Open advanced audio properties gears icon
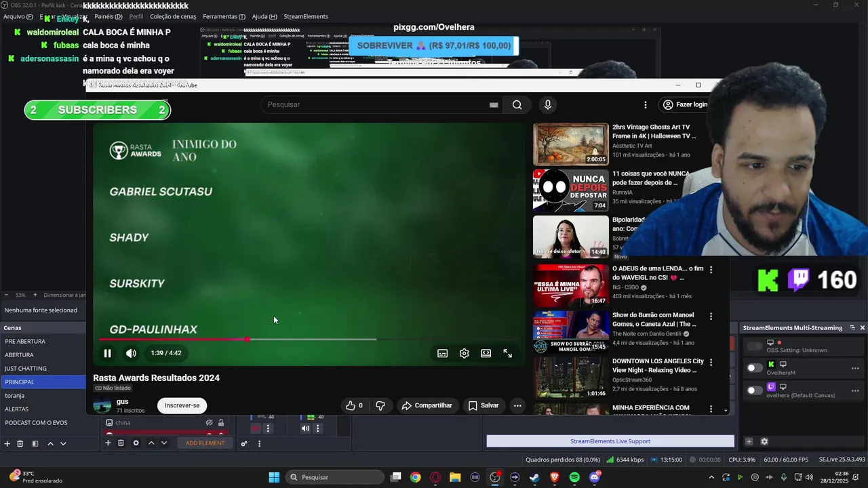Screen dimensions: 868x488 click(244, 443)
